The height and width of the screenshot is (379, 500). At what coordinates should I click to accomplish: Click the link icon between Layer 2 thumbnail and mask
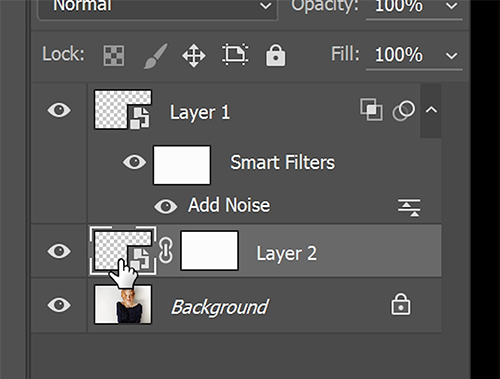165,250
